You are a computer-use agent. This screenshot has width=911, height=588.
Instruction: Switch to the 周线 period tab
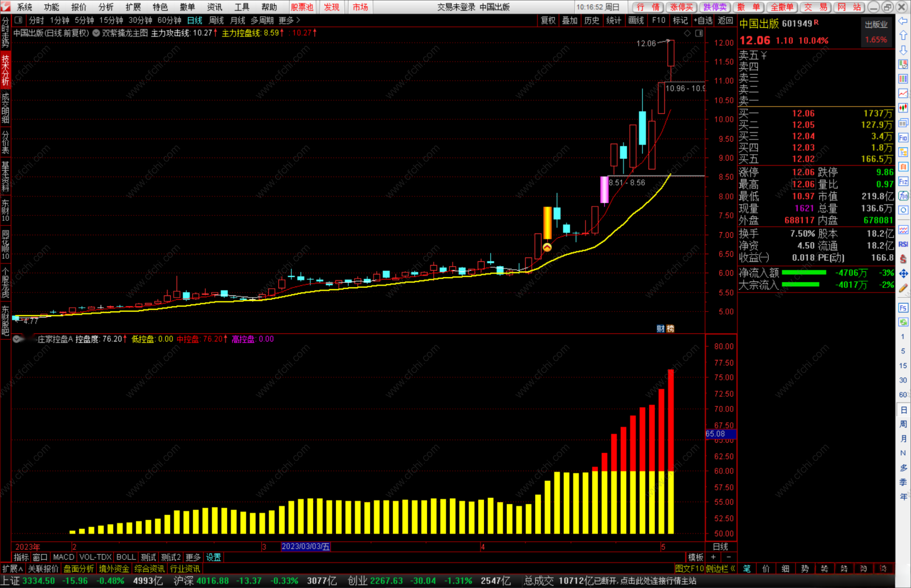tap(216, 20)
